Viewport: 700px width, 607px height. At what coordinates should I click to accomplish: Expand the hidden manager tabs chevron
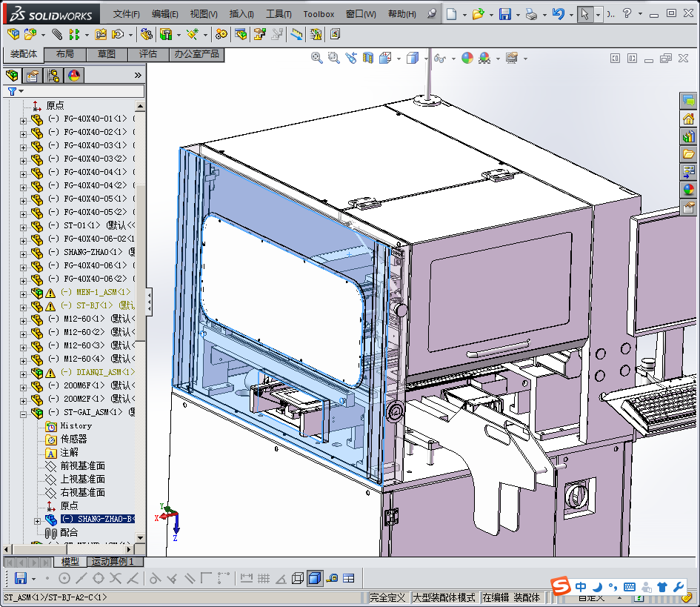coord(138,75)
